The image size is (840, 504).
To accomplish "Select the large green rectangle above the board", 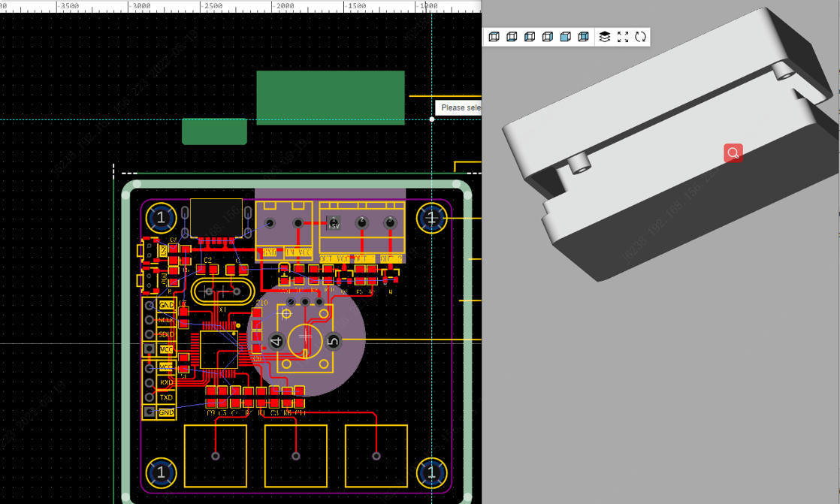I will (x=331, y=98).
